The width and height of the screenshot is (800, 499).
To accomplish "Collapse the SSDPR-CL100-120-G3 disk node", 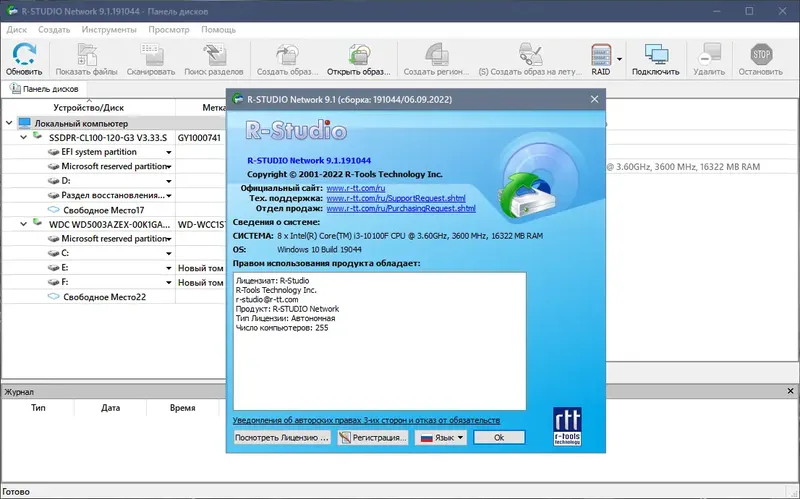I will pos(23,137).
